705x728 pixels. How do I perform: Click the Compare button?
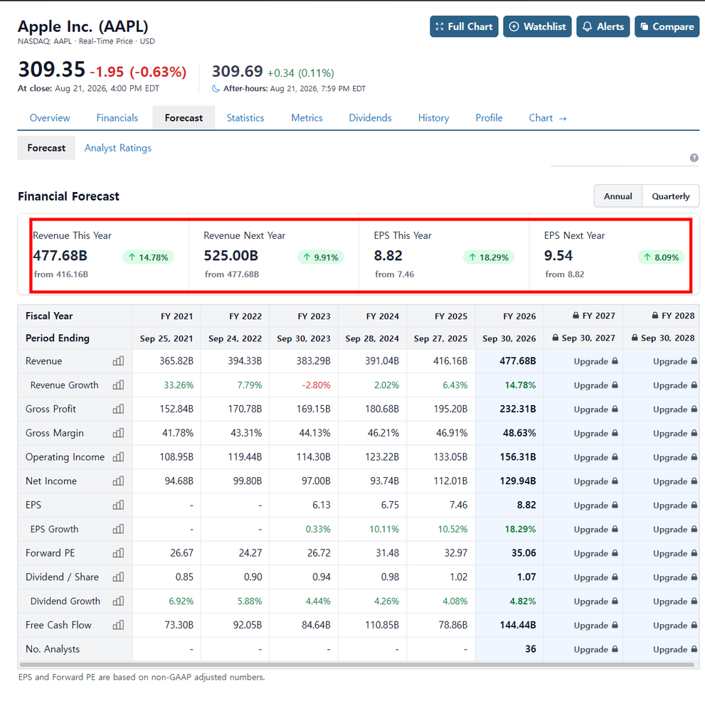coord(667,26)
